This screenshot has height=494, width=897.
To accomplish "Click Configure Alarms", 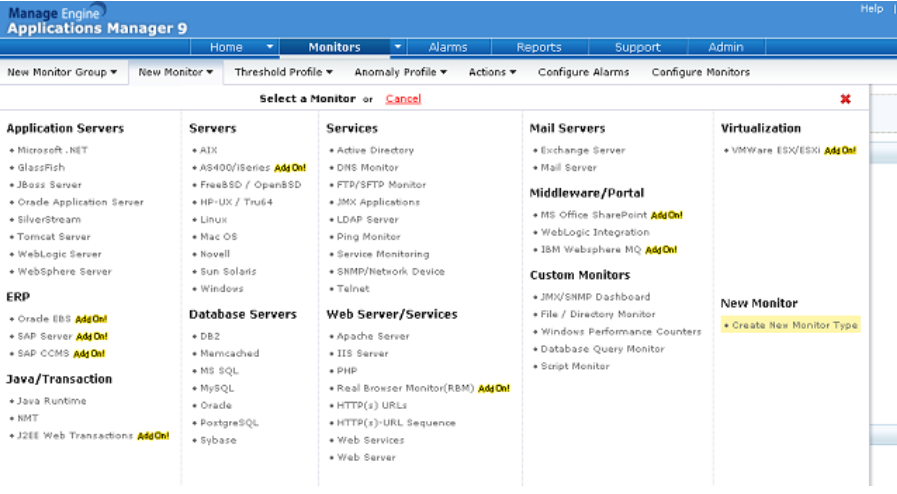I will pyautogui.click(x=584, y=72).
